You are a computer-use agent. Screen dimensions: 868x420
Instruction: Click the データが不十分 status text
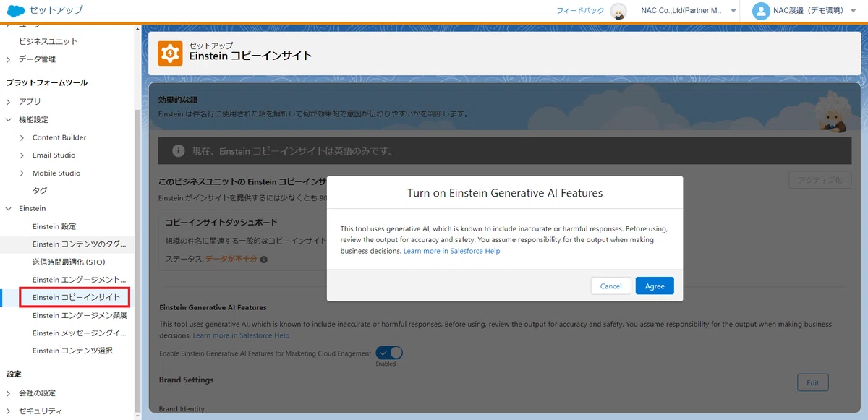point(231,260)
